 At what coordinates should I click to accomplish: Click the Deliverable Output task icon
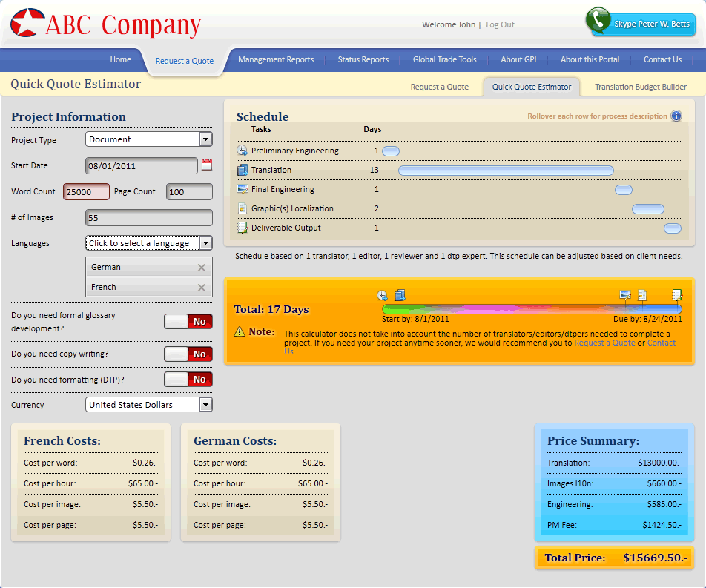coord(242,228)
